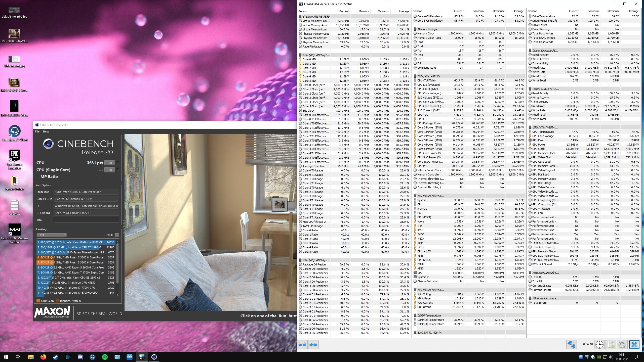Select the GPU Temperature sensor row
The height and width of the screenshot is (362, 644).
pos(584,132)
